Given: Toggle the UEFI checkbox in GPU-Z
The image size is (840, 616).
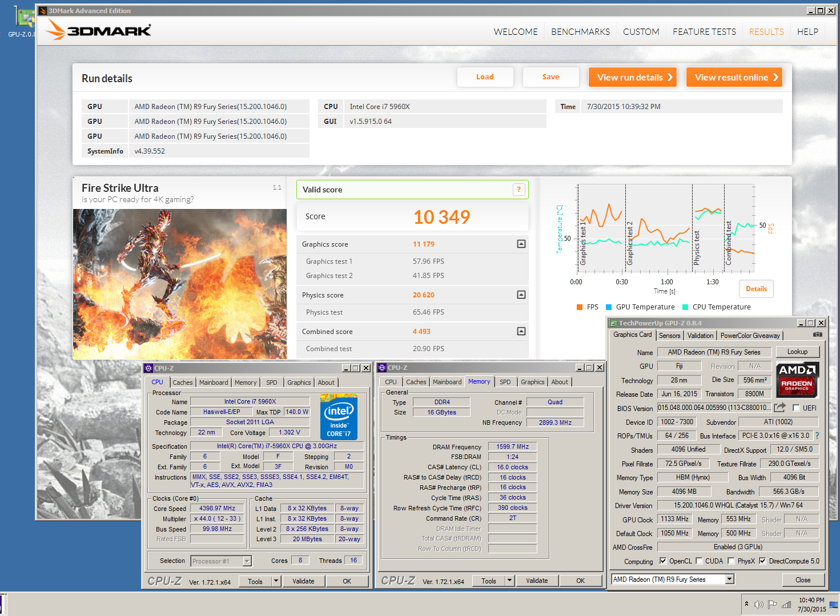Looking at the screenshot, I should (796, 408).
